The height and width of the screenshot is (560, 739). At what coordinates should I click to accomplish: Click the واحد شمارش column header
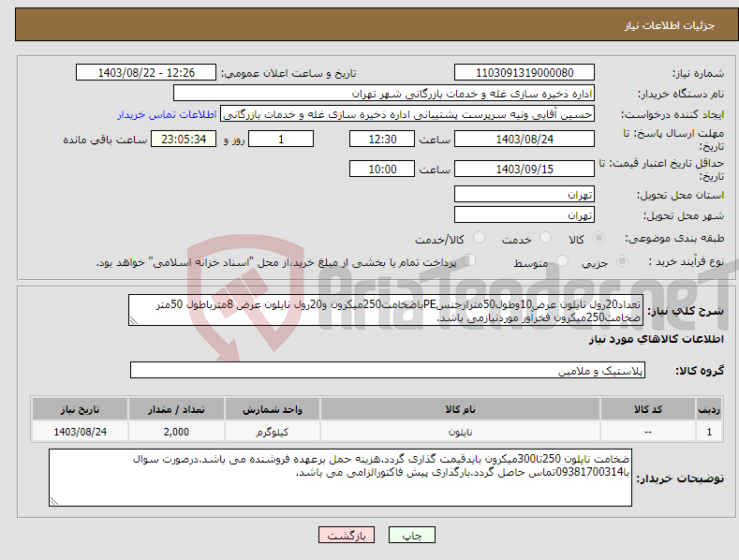(x=273, y=409)
